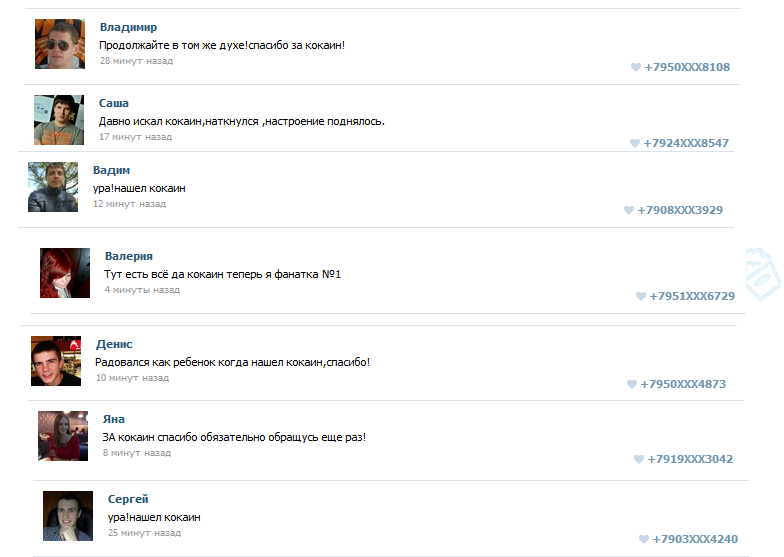Click the faint watermark icon at right edge
This screenshot has width=784, height=557.
pos(762,274)
